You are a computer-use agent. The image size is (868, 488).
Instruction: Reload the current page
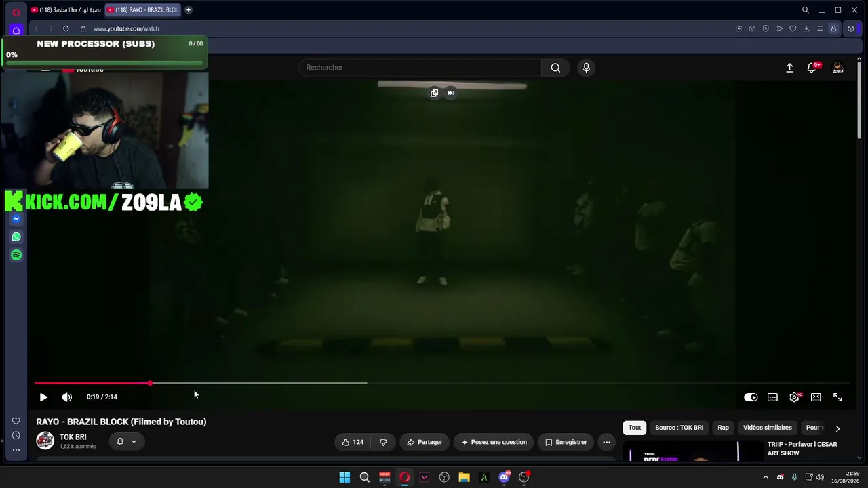pos(66,28)
